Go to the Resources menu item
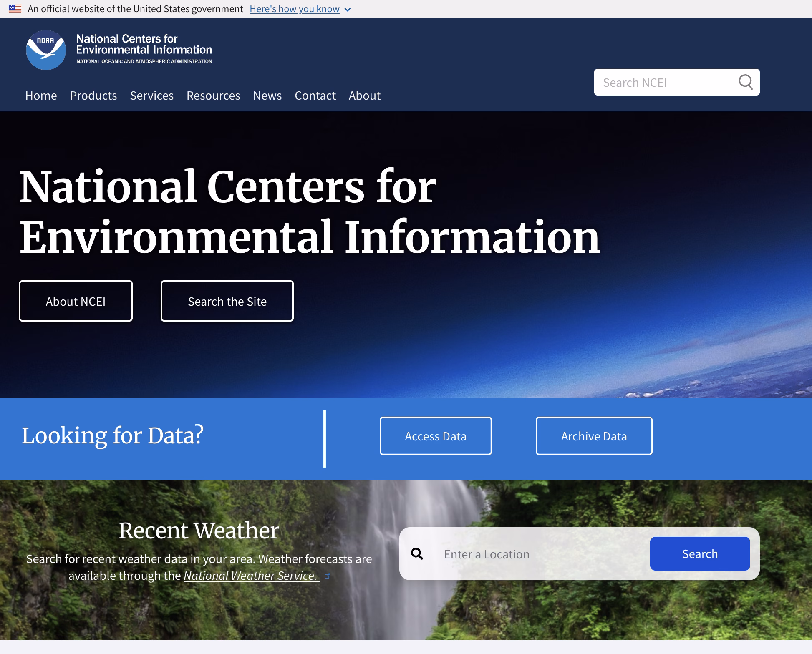812x654 pixels. coord(213,96)
